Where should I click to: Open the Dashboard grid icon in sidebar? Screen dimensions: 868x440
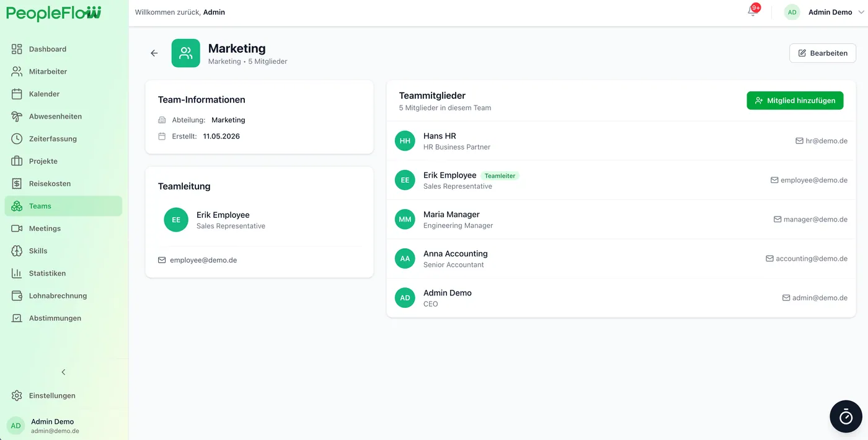[17, 49]
